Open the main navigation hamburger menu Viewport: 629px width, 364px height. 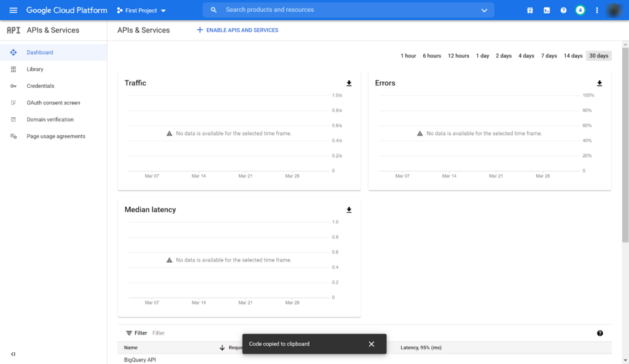[14, 10]
